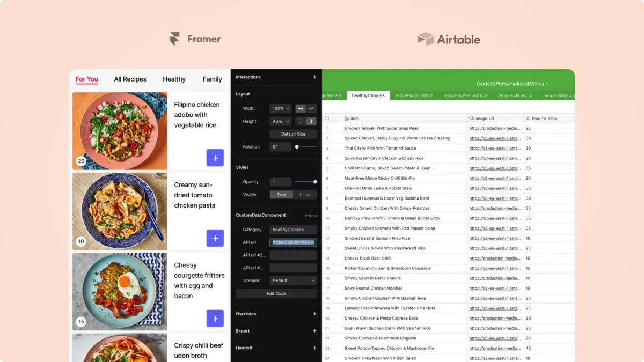
Task: Open Cheesy courgette fritters recipe image
Action: (x=120, y=292)
